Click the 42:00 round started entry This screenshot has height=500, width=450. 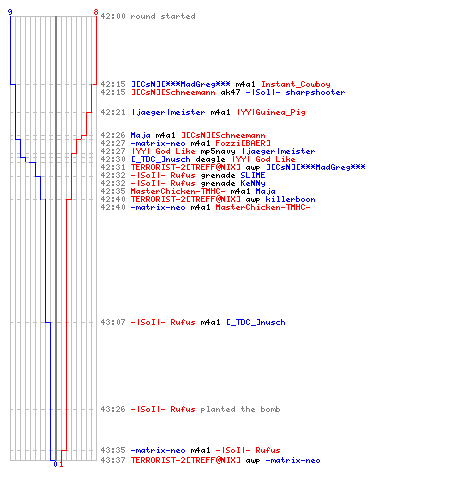[x=148, y=16]
